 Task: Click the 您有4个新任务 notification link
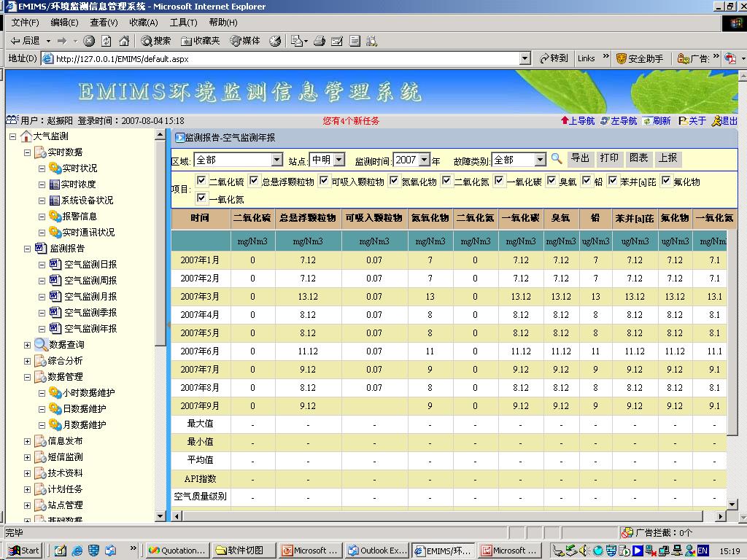[x=351, y=121]
